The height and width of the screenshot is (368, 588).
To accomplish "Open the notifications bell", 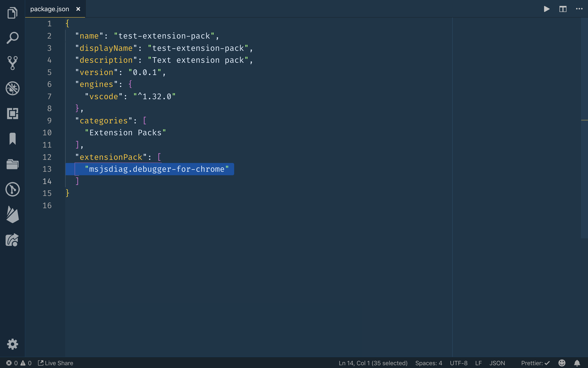I will (577, 363).
